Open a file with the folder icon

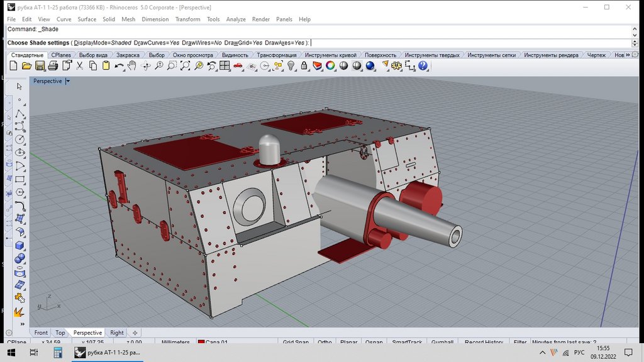26,65
